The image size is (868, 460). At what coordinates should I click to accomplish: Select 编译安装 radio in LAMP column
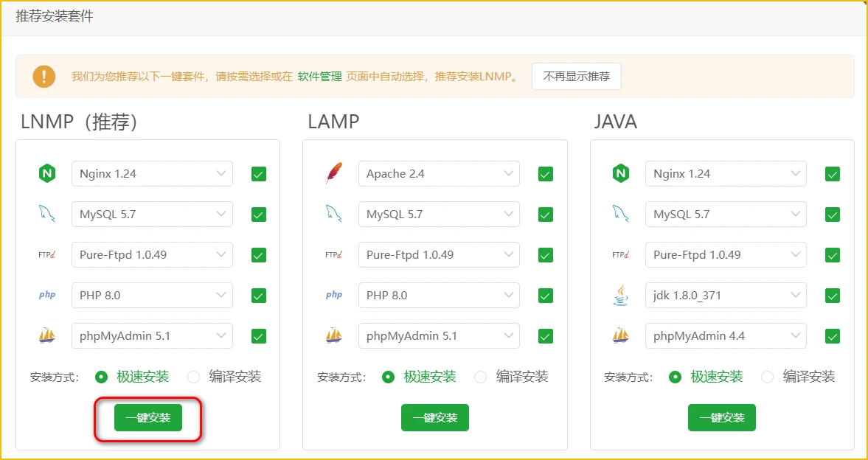(481, 377)
